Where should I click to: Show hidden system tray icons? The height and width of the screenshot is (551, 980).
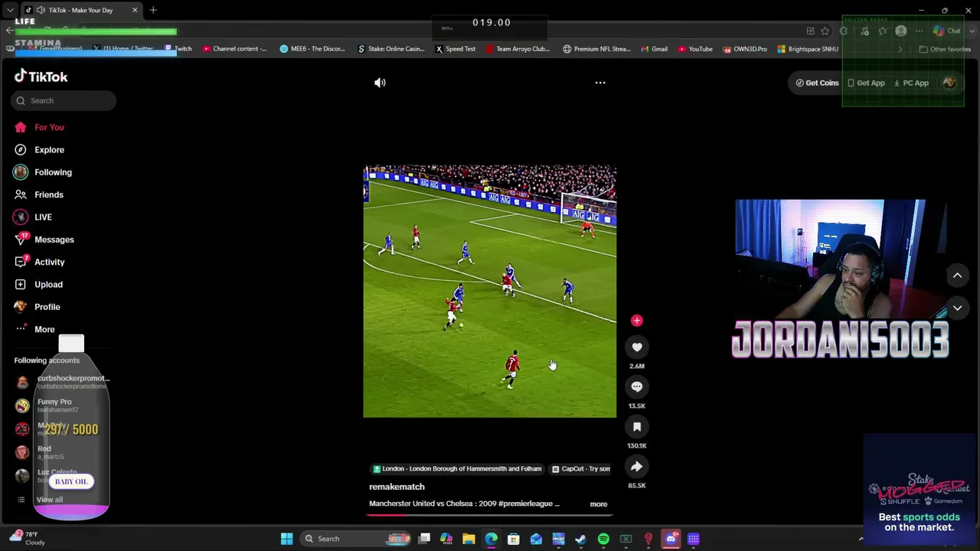point(861,539)
